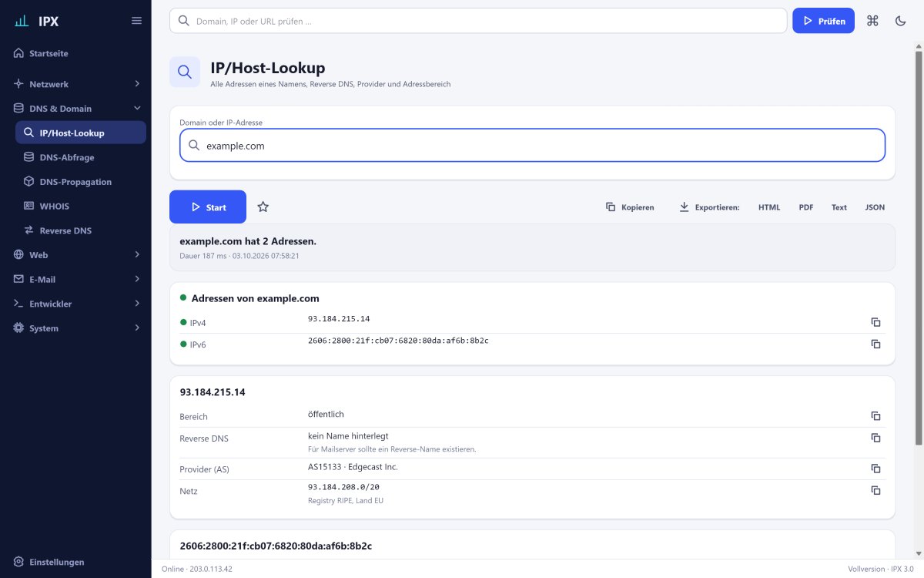Expand the E-Mail section
Screen dimensions: 924x578
pyautogui.click(x=75, y=279)
